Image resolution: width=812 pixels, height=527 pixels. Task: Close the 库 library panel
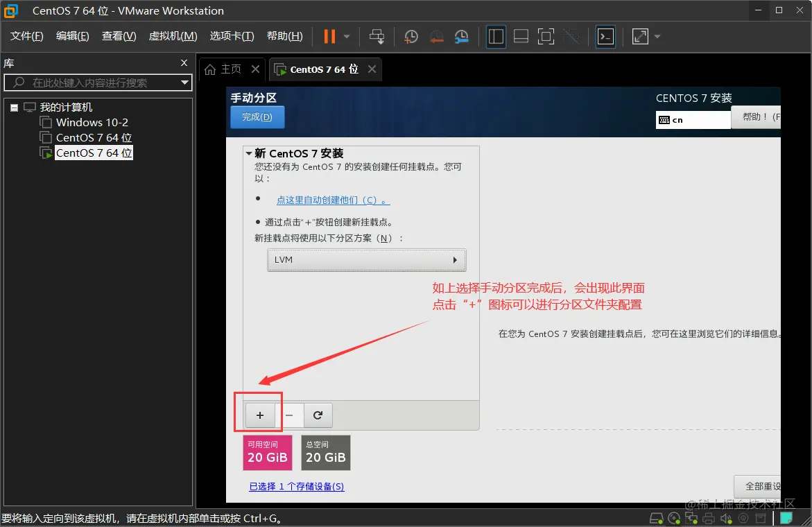184,62
